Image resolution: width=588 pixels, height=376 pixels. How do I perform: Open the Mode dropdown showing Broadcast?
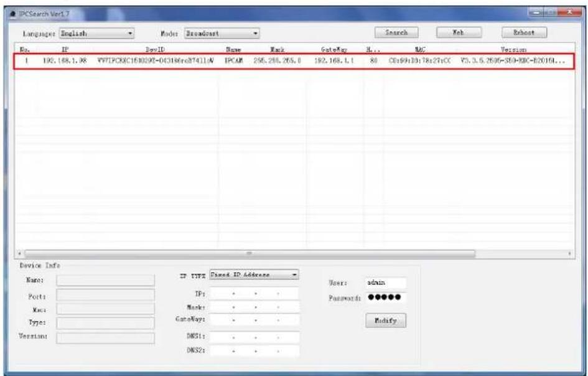pos(222,34)
